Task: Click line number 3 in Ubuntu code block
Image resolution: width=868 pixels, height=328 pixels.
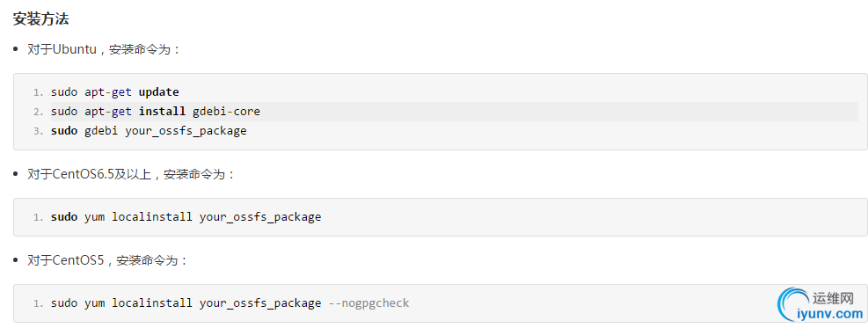Action: [38, 132]
